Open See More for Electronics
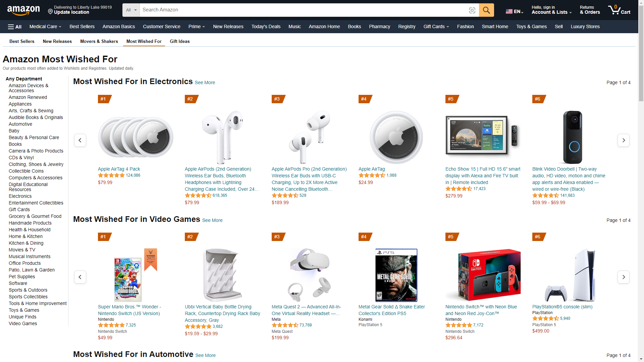Screen dimensions: 644x362 (x=205, y=82)
